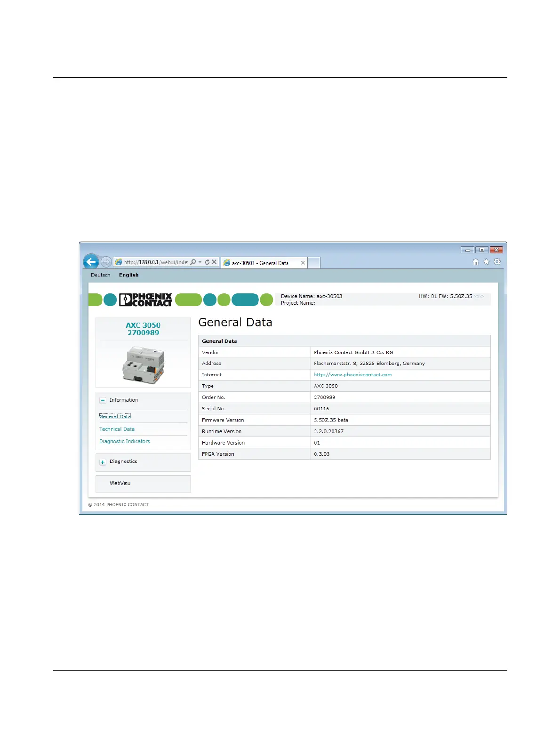
Task: Open the General Data link
Action: 115,416
